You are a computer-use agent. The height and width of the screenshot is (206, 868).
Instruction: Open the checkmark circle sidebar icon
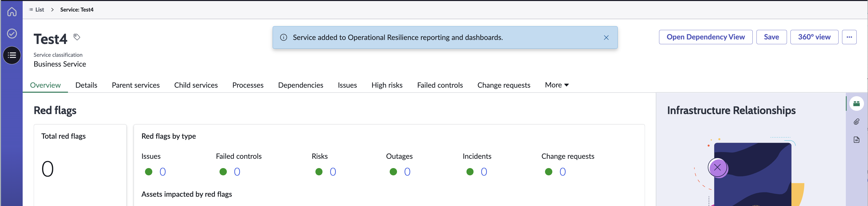[12, 34]
